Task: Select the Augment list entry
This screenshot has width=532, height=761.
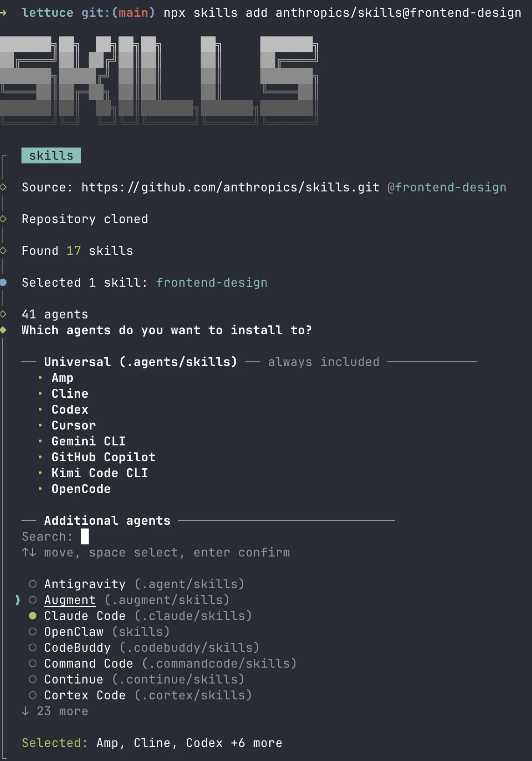Action: click(70, 600)
